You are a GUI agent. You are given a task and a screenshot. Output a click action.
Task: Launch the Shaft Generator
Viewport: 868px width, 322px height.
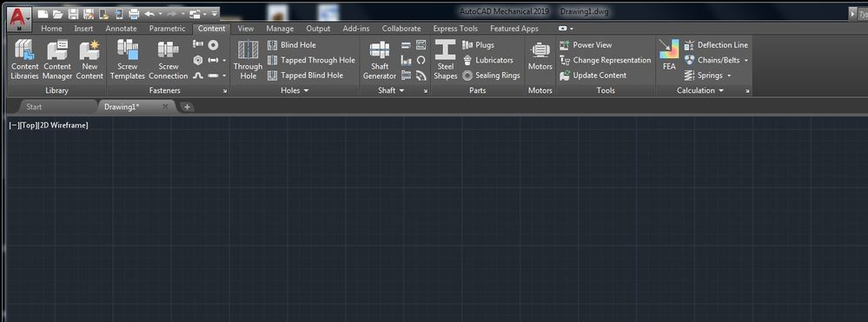pos(379,60)
